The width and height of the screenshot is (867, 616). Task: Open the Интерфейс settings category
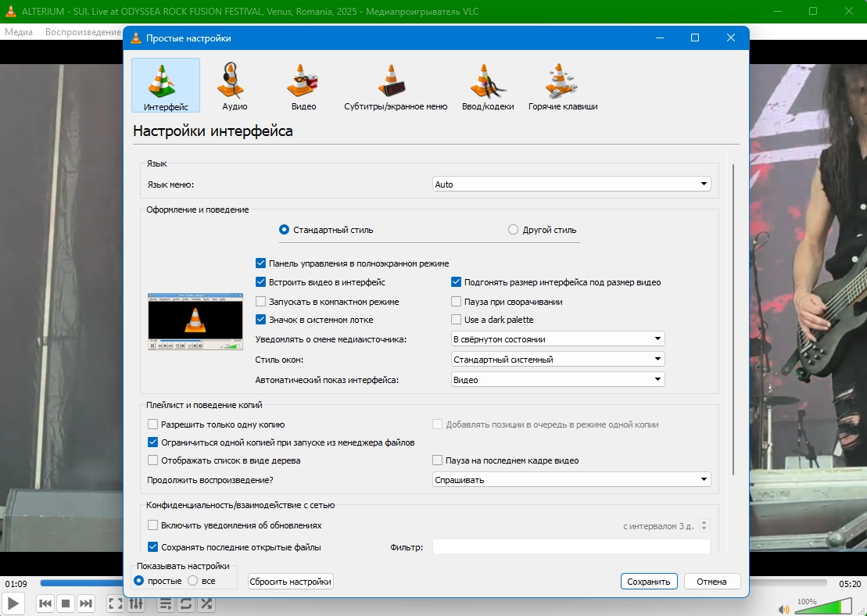(166, 86)
